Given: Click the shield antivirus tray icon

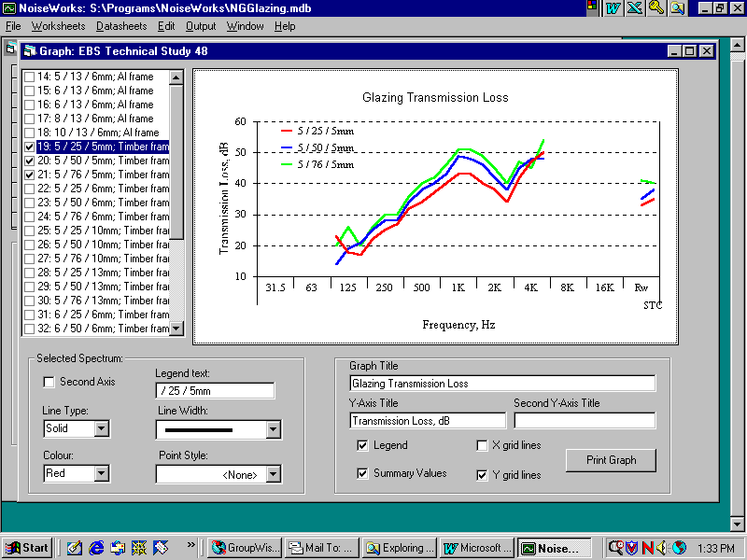Looking at the screenshot, I should coord(632,548).
